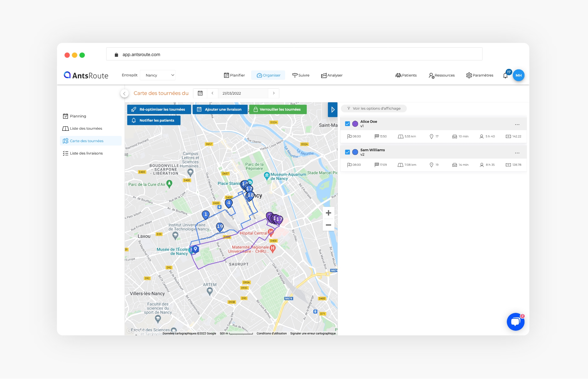Click the browser address bar app.antsroute.com

coord(294,54)
